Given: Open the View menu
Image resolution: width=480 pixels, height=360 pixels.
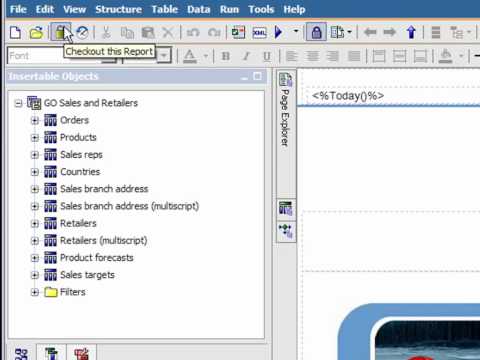Looking at the screenshot, I should (x=74, y=9).
